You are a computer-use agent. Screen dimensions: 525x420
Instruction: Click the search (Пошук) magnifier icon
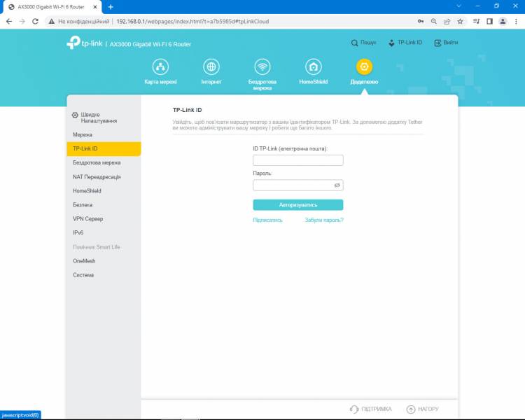click(354, 43)
